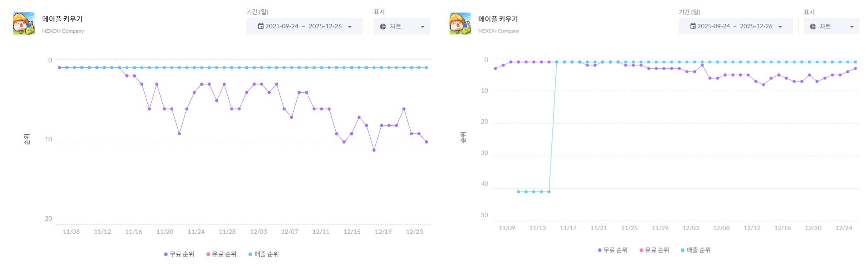Click NEXON Company link under right title
The image size is (868, 268).
(499, 31)
